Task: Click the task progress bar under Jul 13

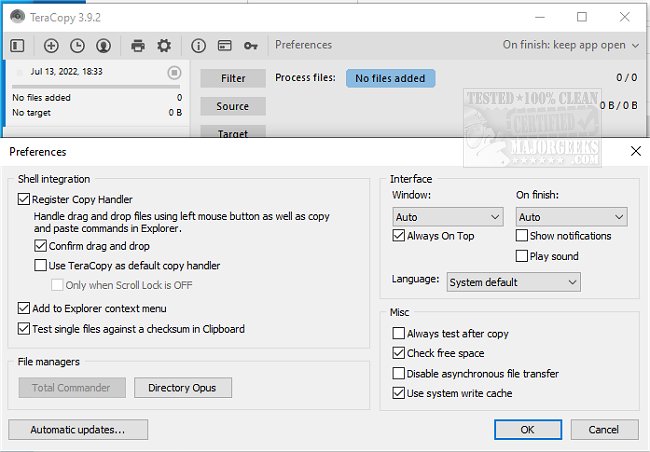Action: [x=96, y=87]
